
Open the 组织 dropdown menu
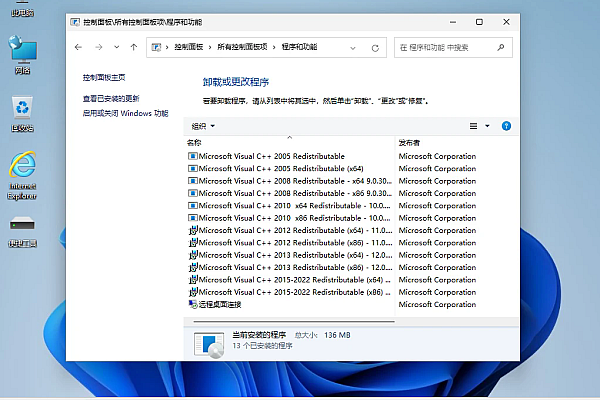click(x=203, y=126)
